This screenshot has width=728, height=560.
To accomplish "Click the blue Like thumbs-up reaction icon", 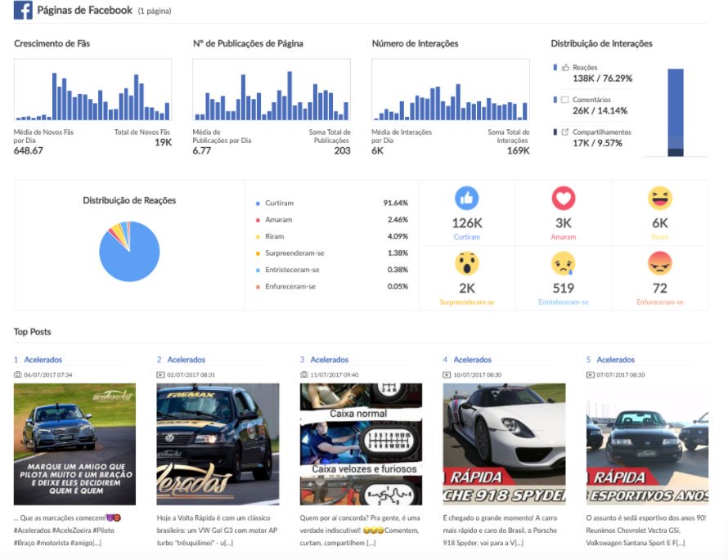I will 466,198.
